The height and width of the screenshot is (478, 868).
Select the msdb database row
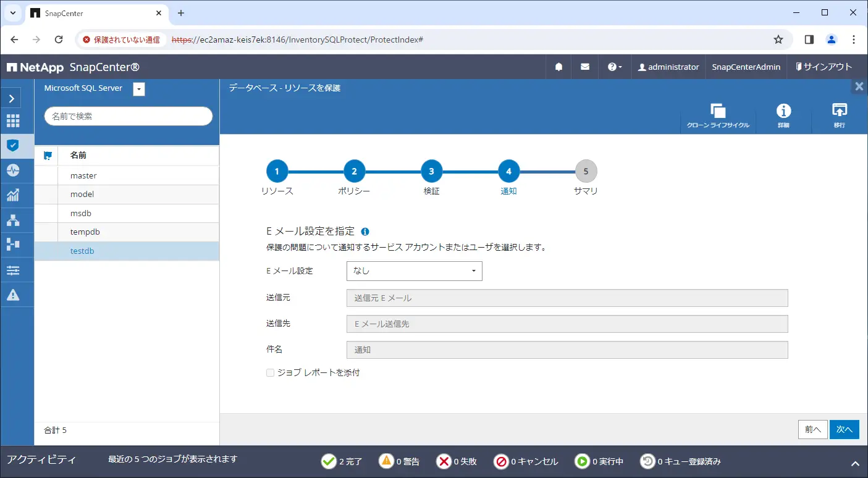pyautogui.click(x=127, y=213)
